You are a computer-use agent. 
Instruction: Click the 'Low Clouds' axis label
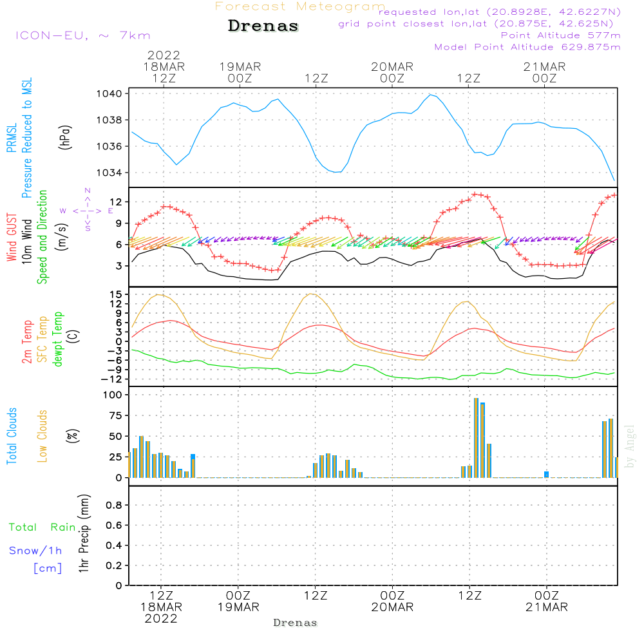(43, 436)
